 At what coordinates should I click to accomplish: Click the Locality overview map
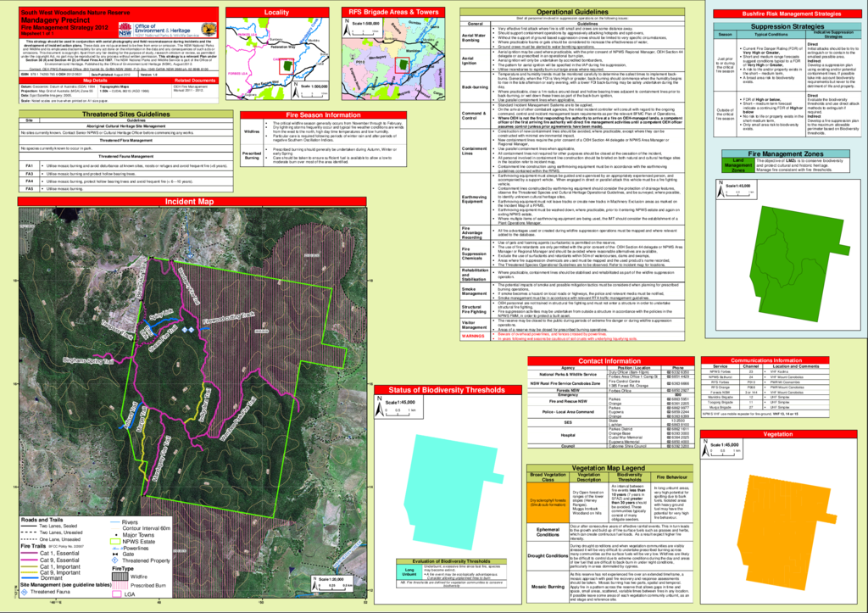277,59
